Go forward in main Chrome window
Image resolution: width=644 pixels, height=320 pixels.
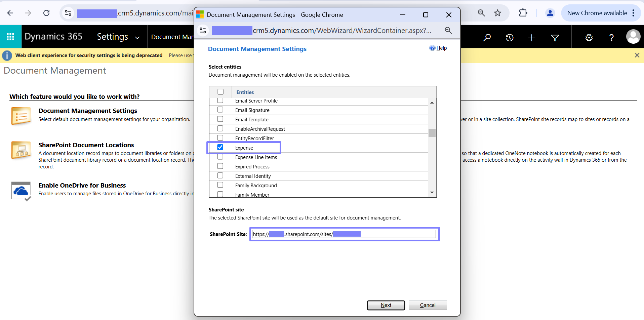(28, 13)
